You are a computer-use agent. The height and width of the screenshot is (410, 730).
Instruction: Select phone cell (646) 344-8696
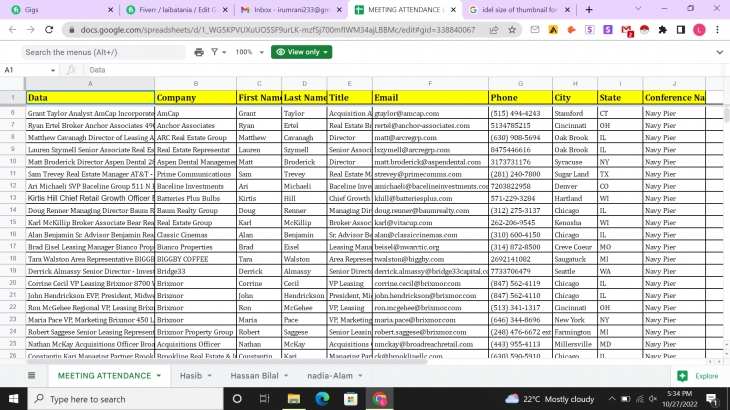pyautogui.click(x=520, y=320)
